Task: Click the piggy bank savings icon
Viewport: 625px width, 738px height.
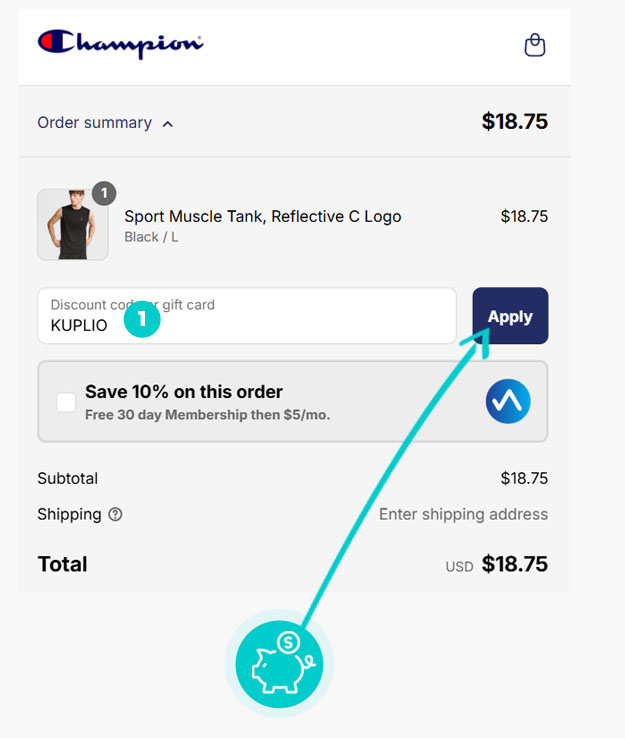Action: (x=279, y=663)
